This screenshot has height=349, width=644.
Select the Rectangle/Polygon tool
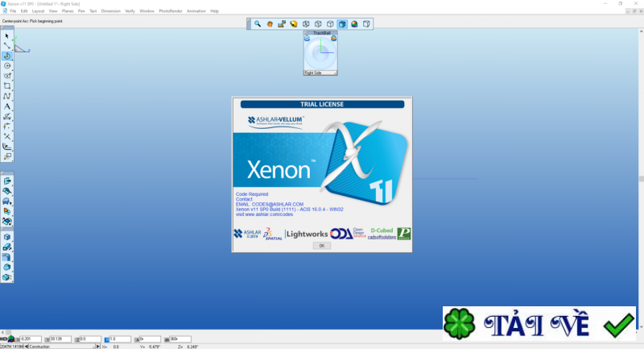click(7, 86)
